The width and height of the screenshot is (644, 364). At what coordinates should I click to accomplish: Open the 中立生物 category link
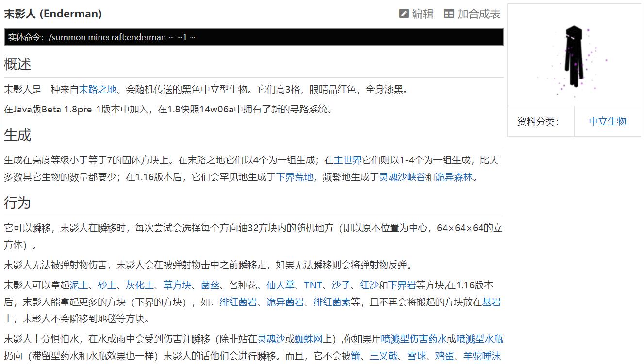[x=608, y=121]
